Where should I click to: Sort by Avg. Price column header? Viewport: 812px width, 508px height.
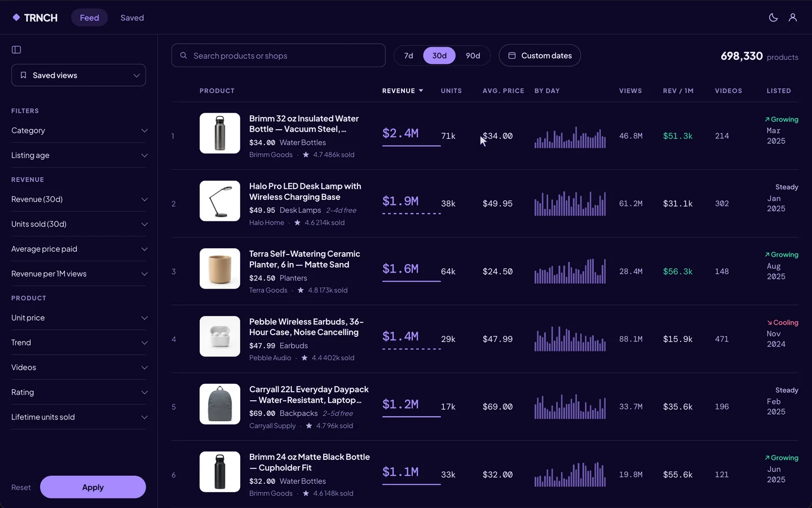coord(503,90)
